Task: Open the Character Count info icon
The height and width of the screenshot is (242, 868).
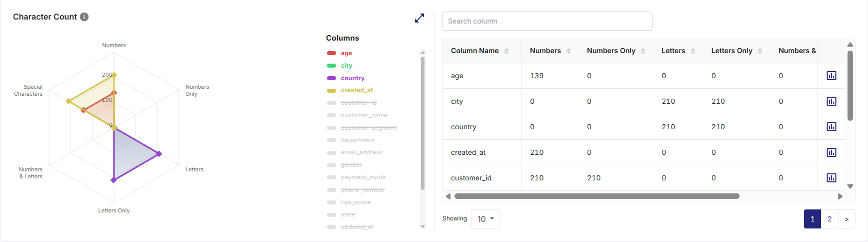Action: coord(84,17)
